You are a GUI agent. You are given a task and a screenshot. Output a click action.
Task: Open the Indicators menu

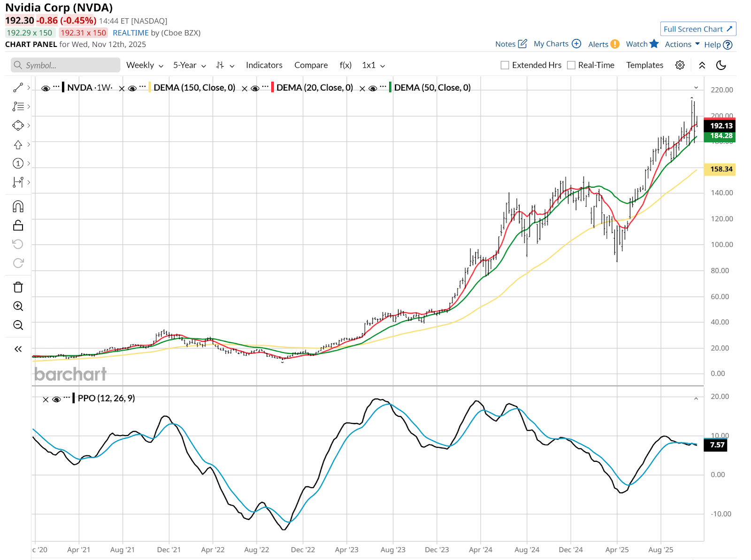pyautogui.click(x=264, y=65)
